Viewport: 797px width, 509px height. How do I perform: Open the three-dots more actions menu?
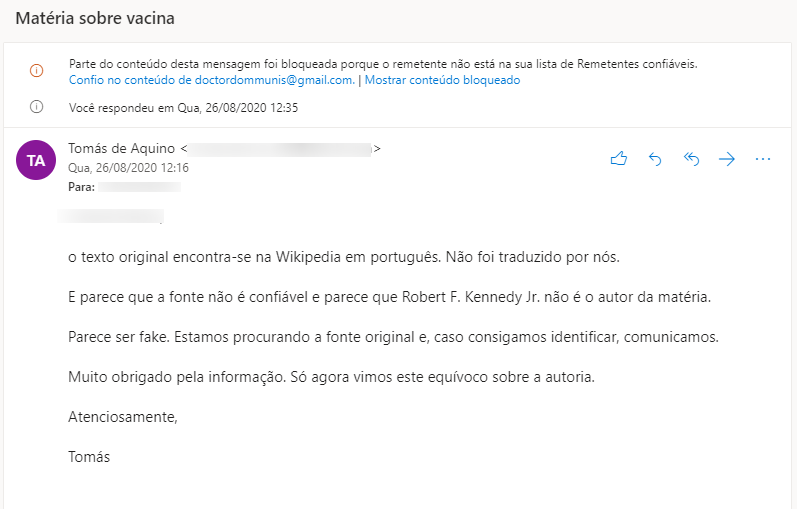763,159
